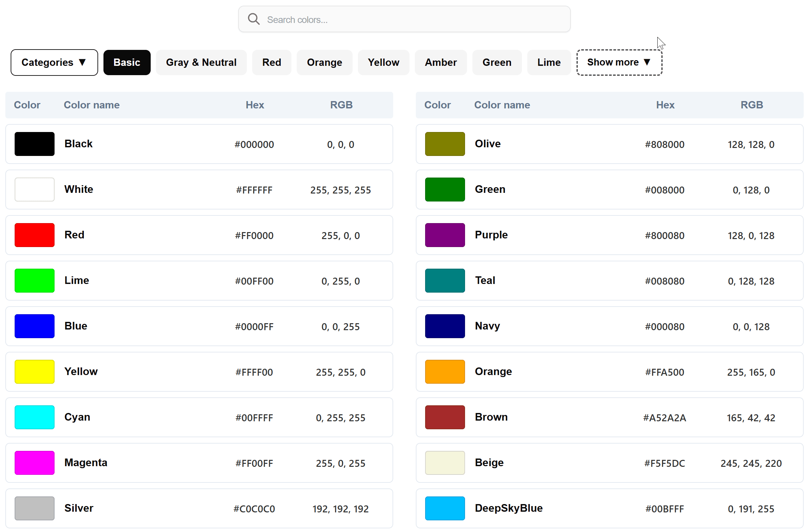The width and height of the screenshot is (811, 532).
Task: Select the cyan color swatch
Action: (x=34, y=417)
